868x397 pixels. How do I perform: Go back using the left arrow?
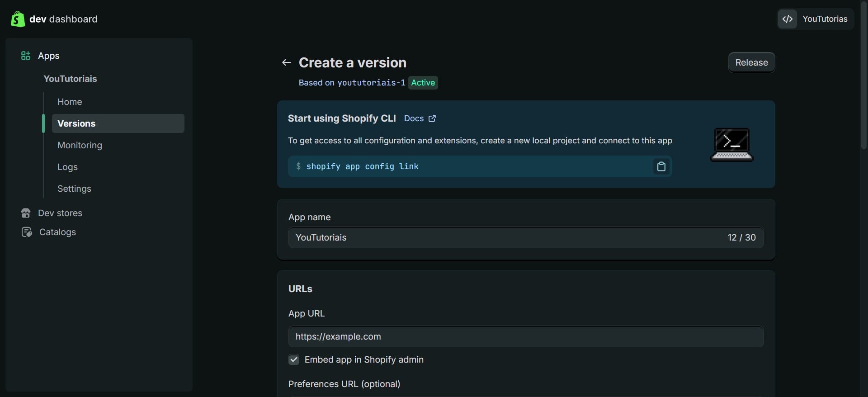point(286,62)
